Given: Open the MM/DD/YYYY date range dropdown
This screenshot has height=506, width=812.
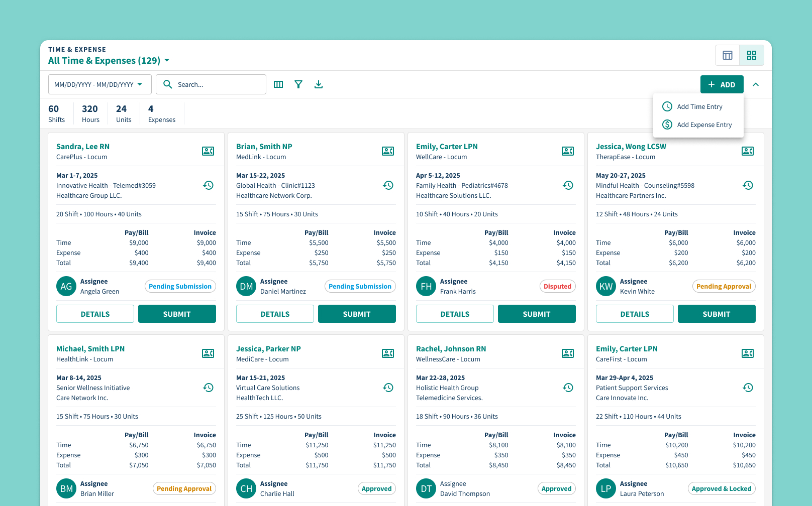Looking at the screenshot, I should pyautogui.click(x=100, y=84).
